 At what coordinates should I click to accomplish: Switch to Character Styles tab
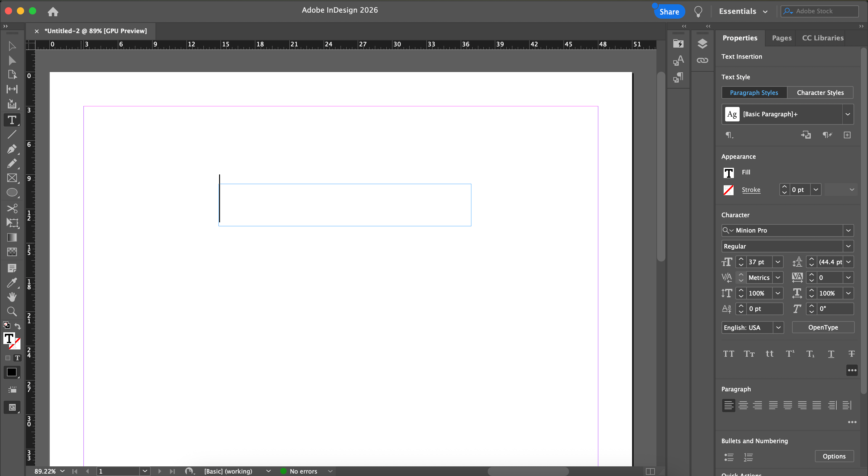coord(820,93)
